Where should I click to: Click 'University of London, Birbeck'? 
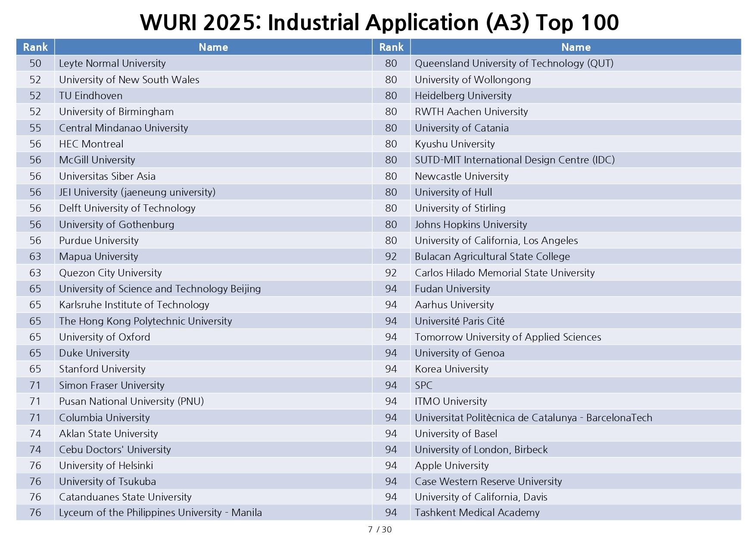481,450
